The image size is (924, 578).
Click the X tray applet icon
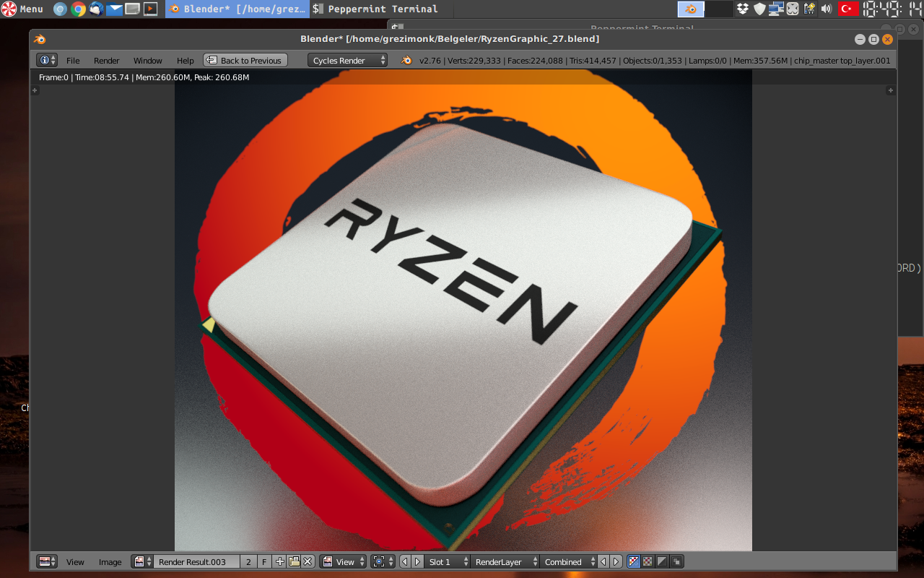click(793, 9)
